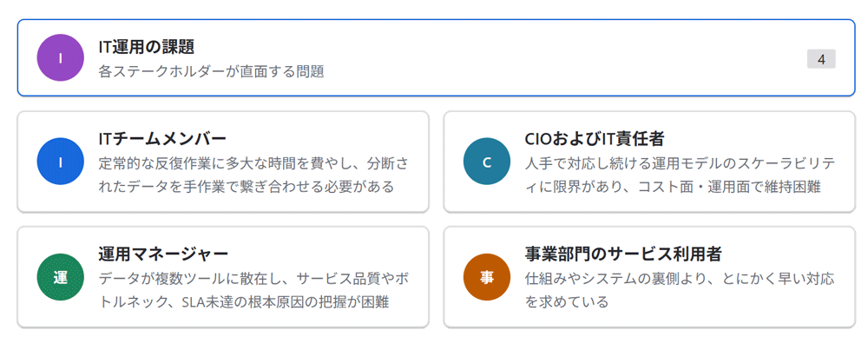This screenshot has width=868, height=337.
Task: Click the orange 事 avatar for 事業部門のサービス利用者
Action: click(487, 277)
